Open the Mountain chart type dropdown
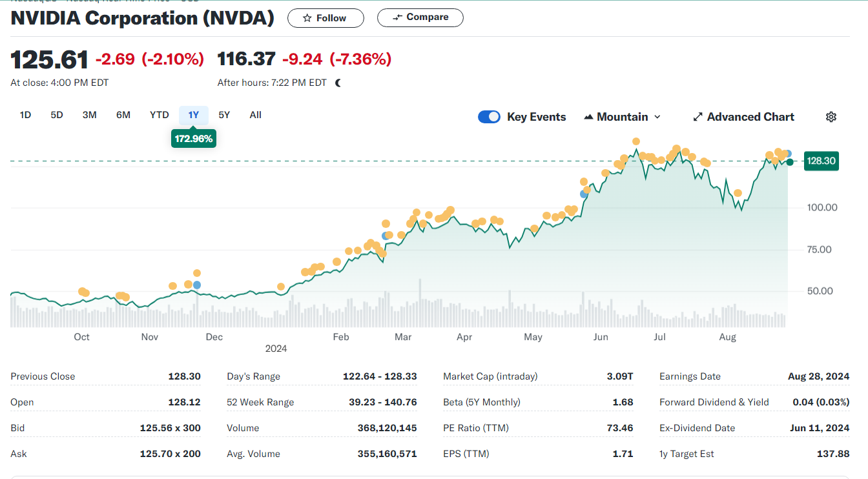 [622, 117]
